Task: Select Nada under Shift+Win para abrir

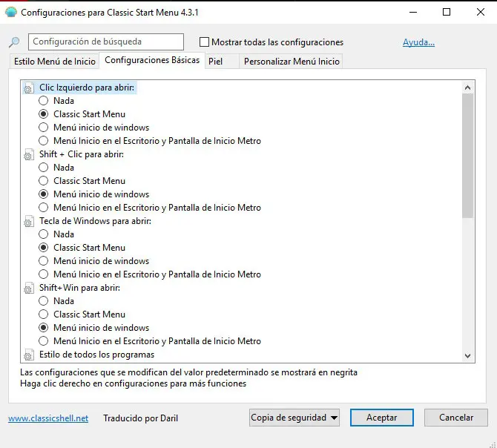Action: coord(44,301)
